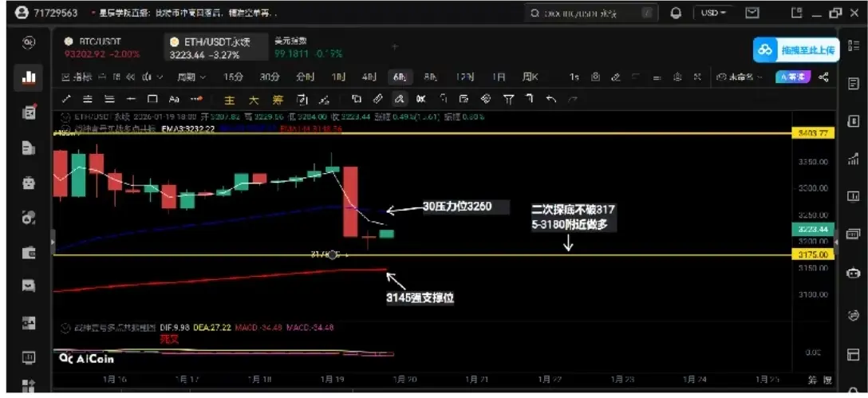The height and width of the screenshot is (398, 868).
Task: Add a new symbol tab with plus
Action: (x=395, y=48)
